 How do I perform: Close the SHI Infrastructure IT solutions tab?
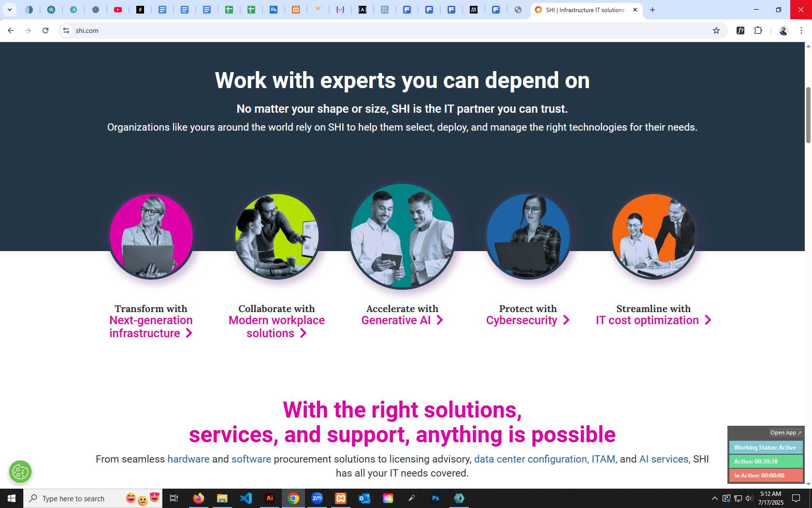[635, 10]
